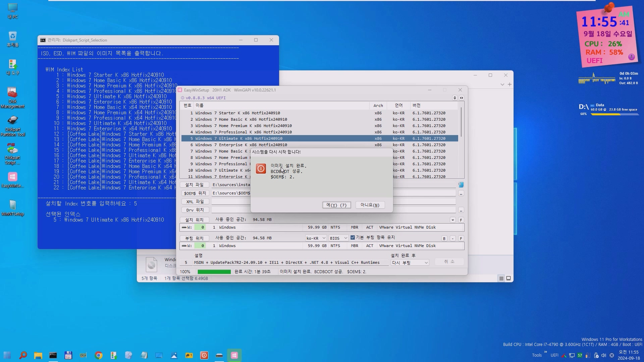
Task: Open Disk Management desktop icon
Action: point(12,98)
